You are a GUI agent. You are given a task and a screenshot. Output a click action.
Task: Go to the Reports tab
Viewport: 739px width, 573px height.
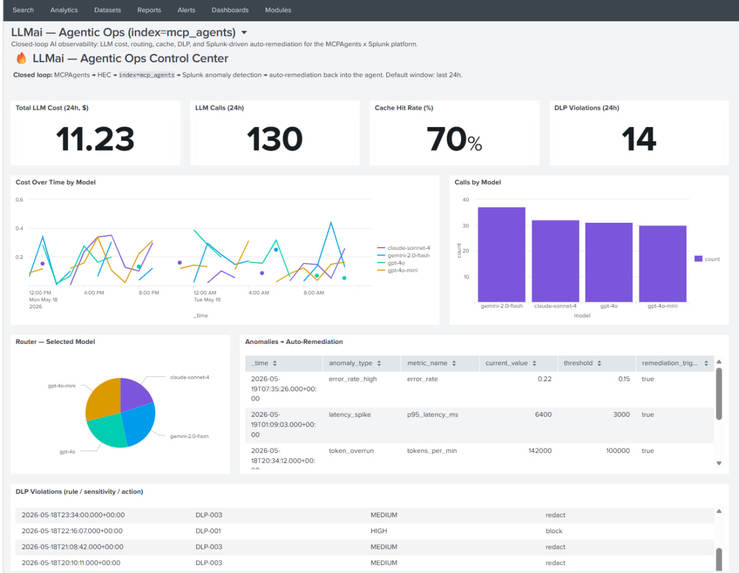(x=149, y=10)
